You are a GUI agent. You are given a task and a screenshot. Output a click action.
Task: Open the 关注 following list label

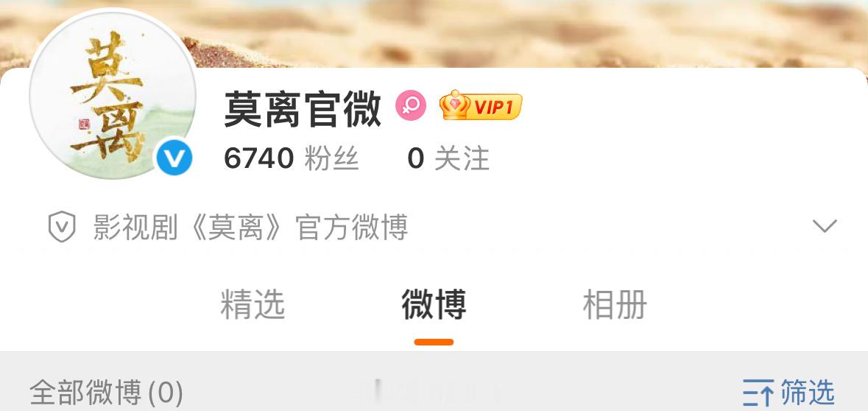point(462,159)
